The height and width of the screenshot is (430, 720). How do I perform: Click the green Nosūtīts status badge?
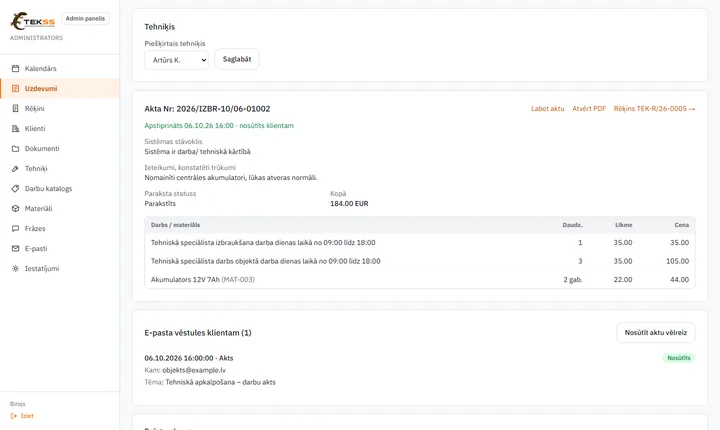click(x=679, y=358)
